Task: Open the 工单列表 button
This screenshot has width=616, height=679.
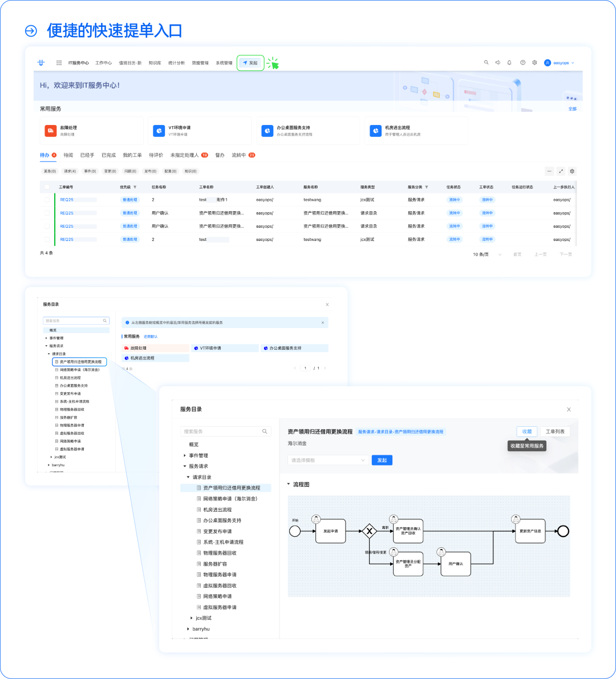Action: pos(555,431)
